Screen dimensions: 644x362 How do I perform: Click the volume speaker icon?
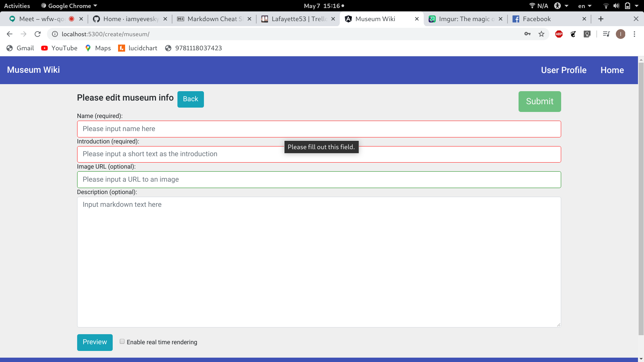(x=616, y=6)
